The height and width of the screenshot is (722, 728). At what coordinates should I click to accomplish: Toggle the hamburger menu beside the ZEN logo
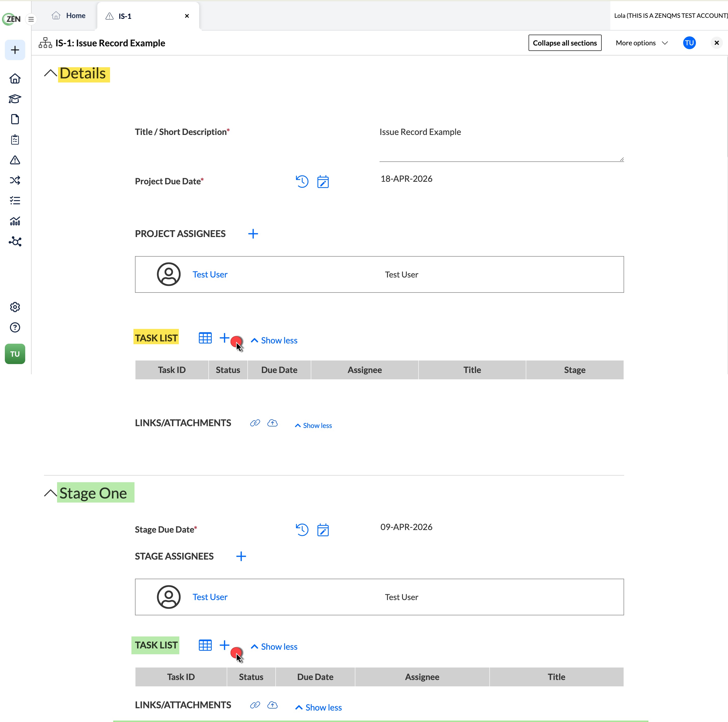click(x=31, y=19)
